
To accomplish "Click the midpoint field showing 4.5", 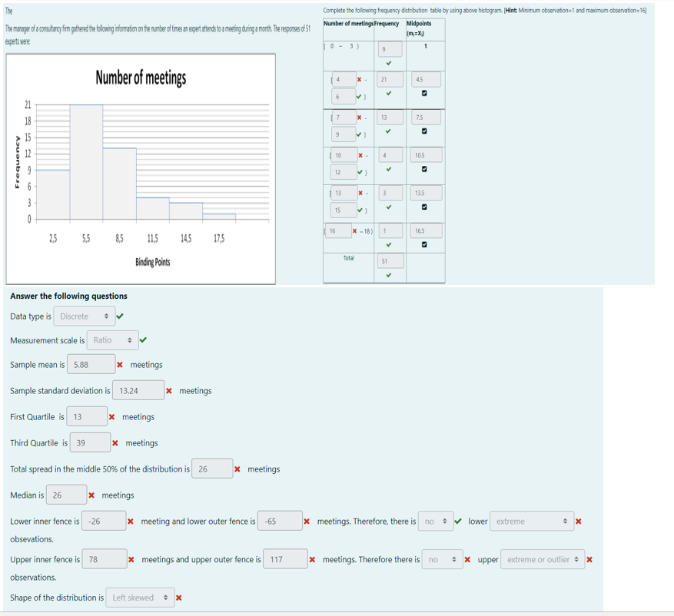I will (x=427, y=79).
